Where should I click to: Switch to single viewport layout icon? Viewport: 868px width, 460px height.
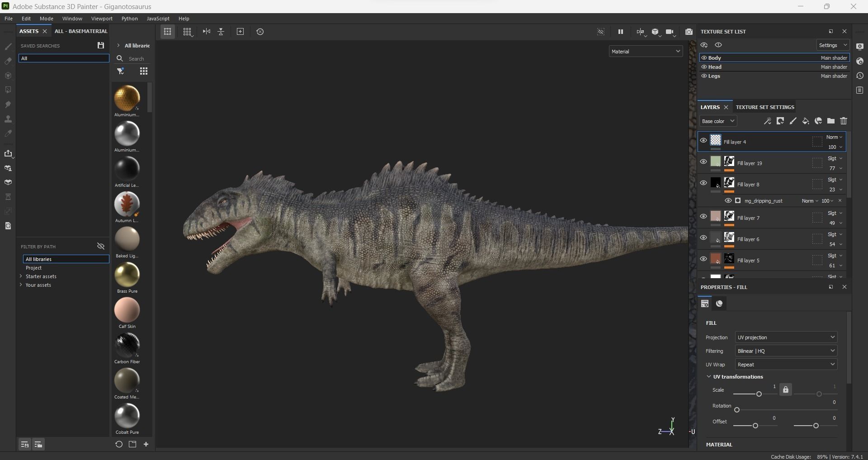[x=168, y=32]
